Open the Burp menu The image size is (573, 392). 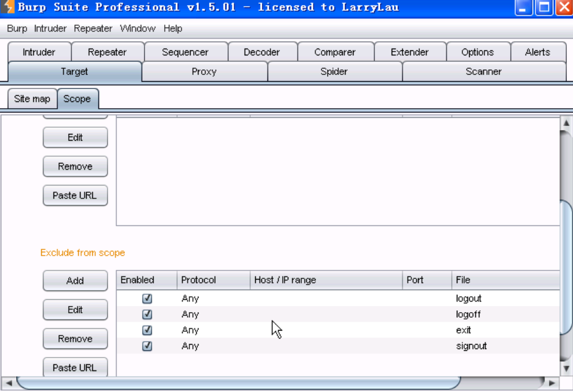(x=17, y=28)
